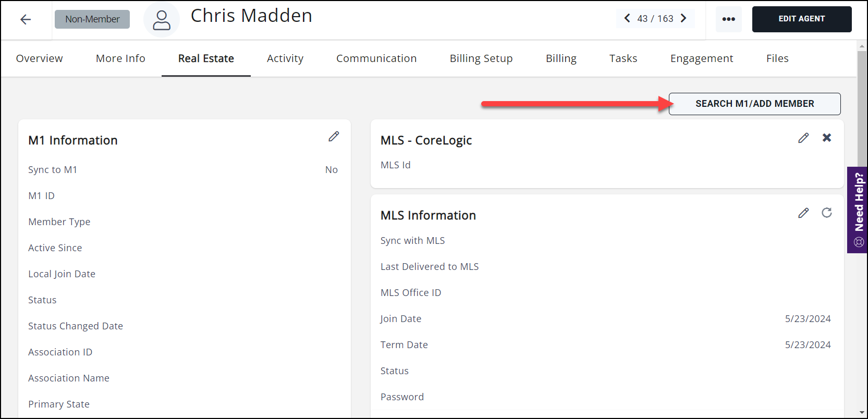
Task: Click the scrollbar up arrow
Action: [x=862, y=46]
